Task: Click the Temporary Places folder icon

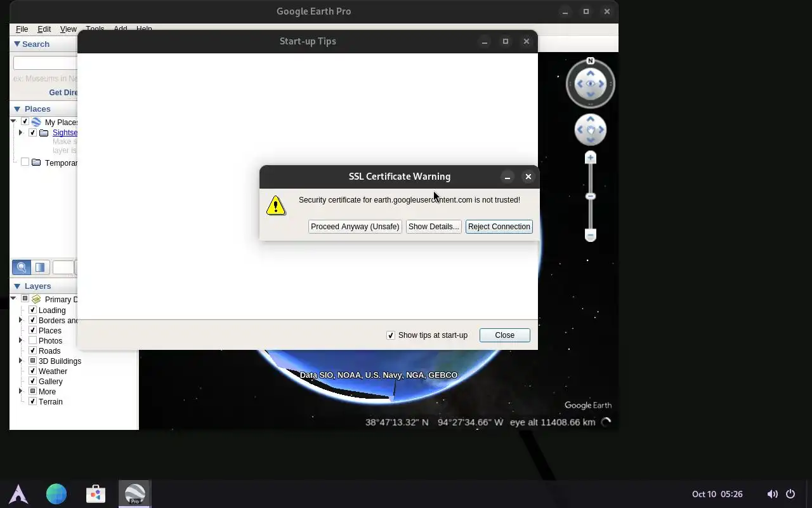Action: (36, 163)
